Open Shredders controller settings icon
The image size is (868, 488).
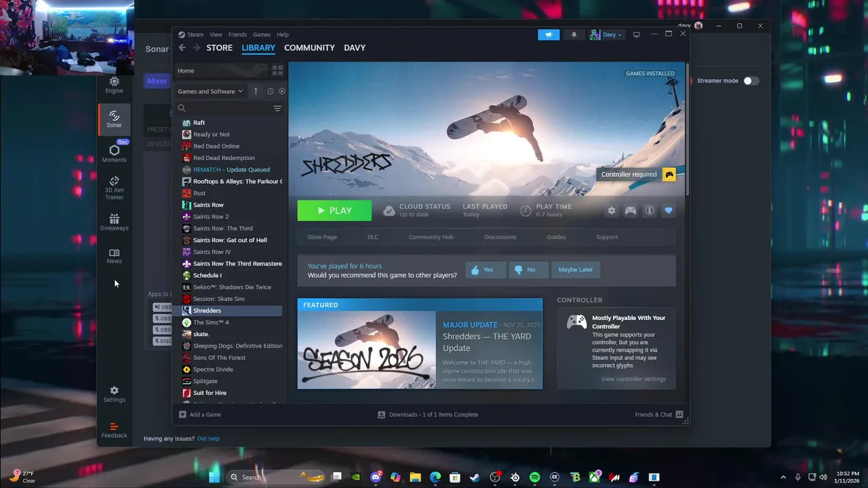[631, 211]
